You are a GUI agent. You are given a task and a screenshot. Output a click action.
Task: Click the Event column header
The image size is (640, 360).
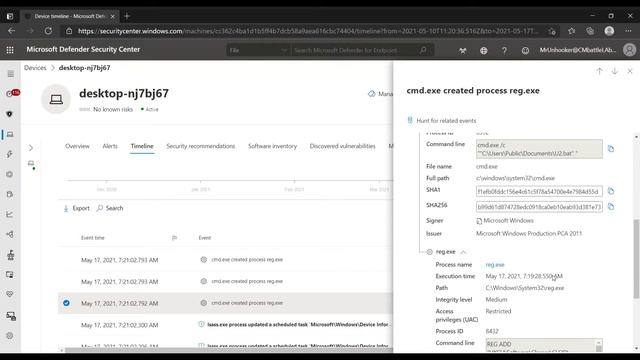[205, 238]
